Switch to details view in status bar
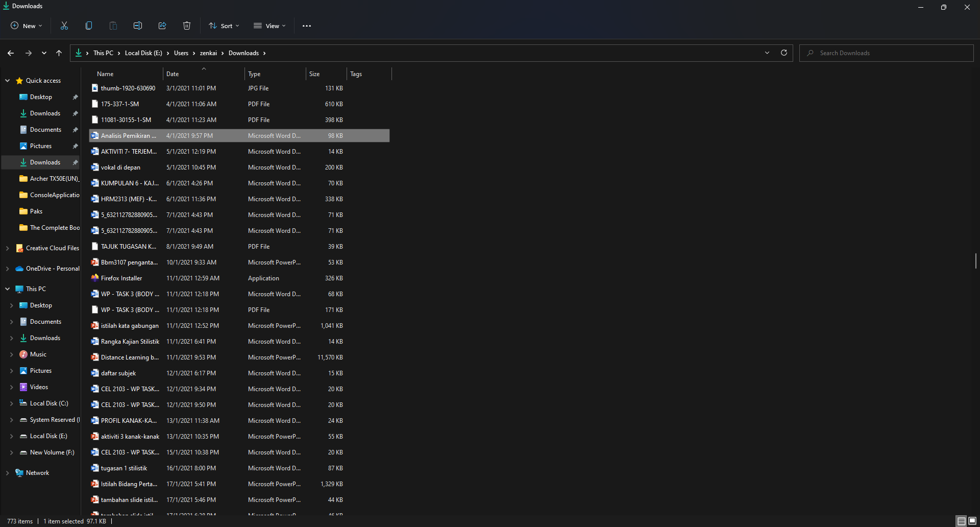The image size is (980, 527). (x=961, y=521)
